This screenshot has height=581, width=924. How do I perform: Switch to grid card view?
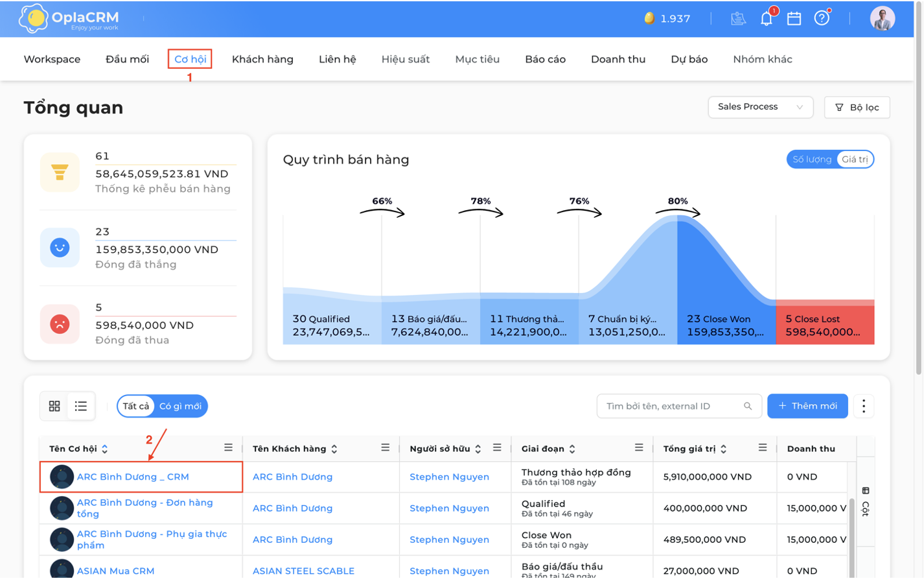54,406
